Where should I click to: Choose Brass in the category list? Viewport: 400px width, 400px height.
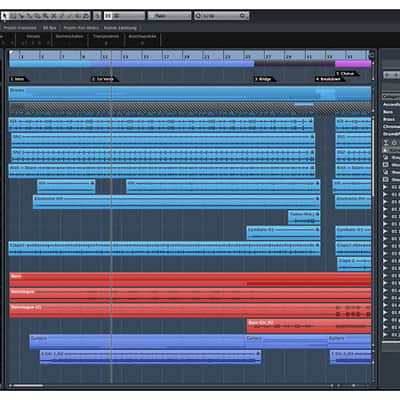pyautogui.click(x=389, y=119)
